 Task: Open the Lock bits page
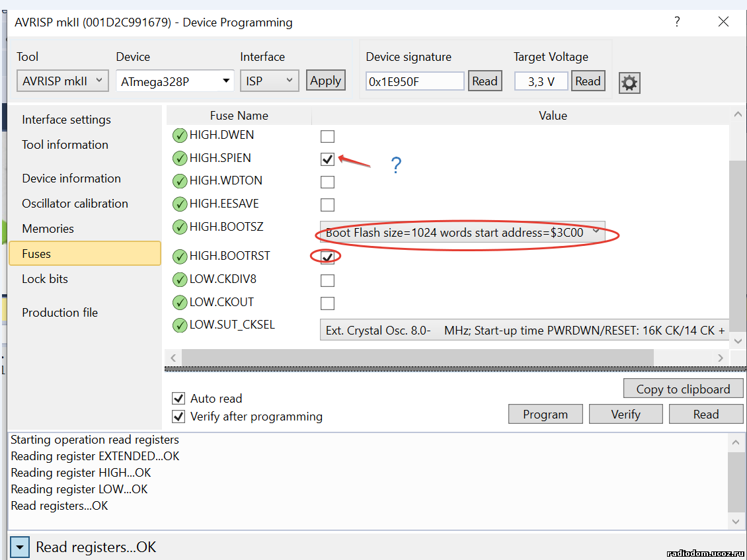[x=45, y=279]
